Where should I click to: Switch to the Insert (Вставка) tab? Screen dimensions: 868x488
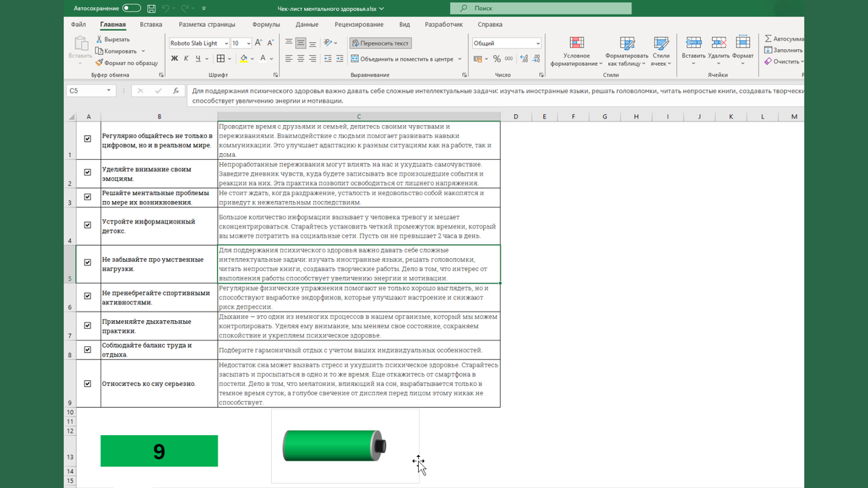(151, 24)
